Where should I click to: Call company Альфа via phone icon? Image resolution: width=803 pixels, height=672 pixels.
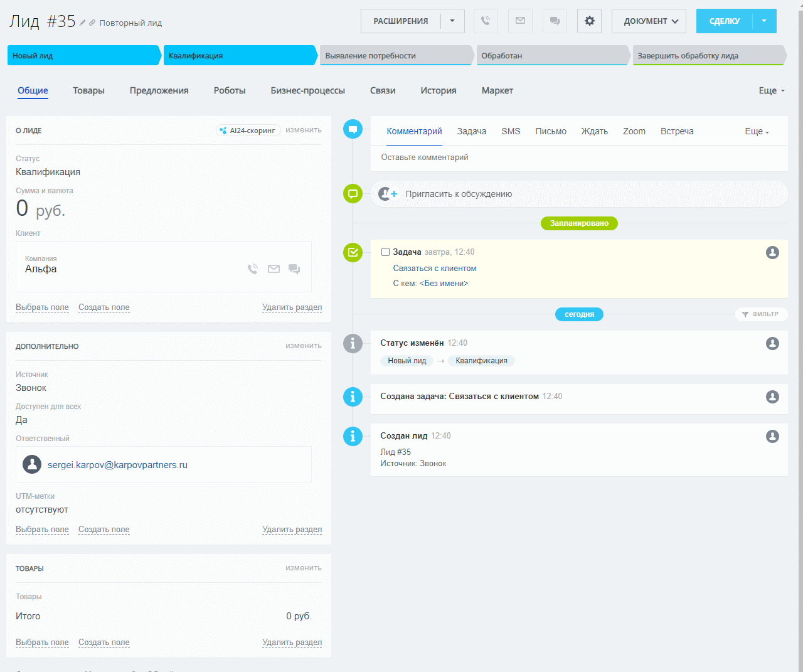tap(253, 269)
